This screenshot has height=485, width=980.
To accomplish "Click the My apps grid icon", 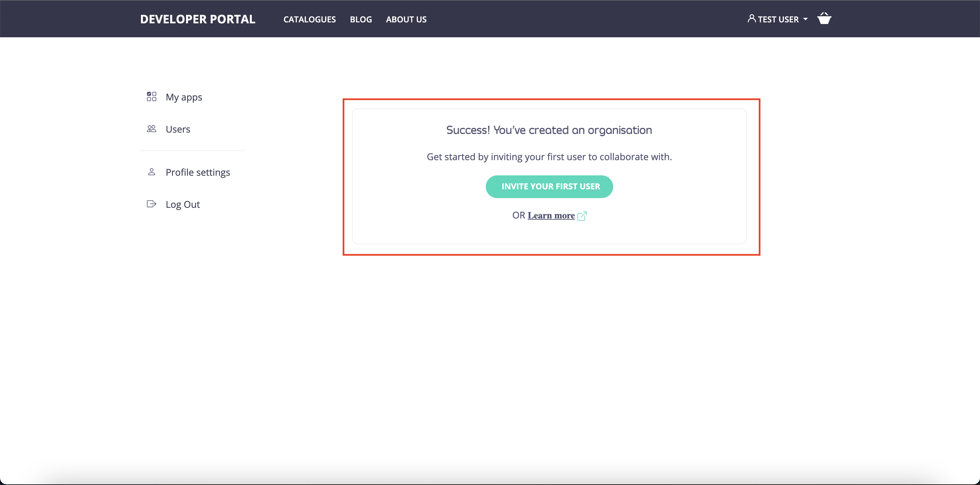I will [151, 97].
